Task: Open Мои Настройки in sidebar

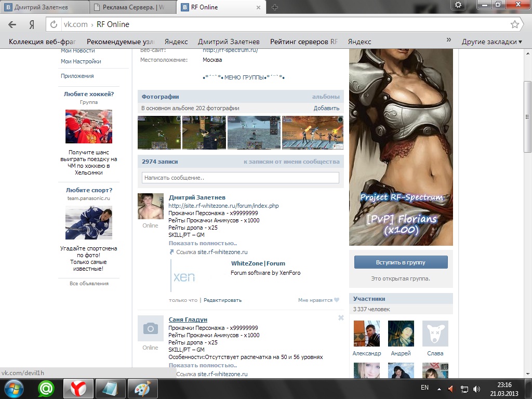Action: click(81, 61)
